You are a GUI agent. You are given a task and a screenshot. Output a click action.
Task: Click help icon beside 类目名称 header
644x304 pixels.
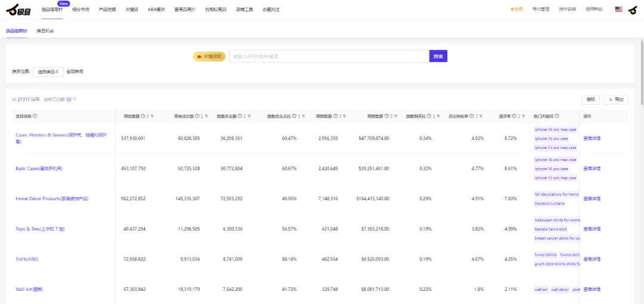click(x=35, y=116)
